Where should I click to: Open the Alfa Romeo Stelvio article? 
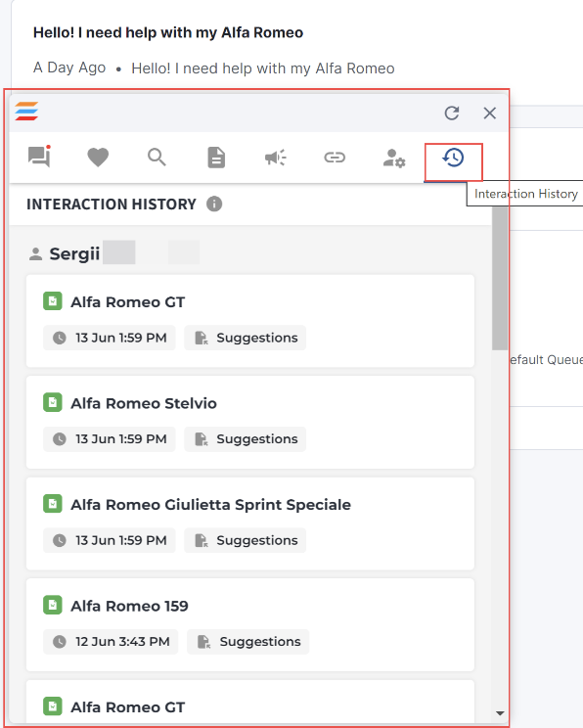pos(144,403)
